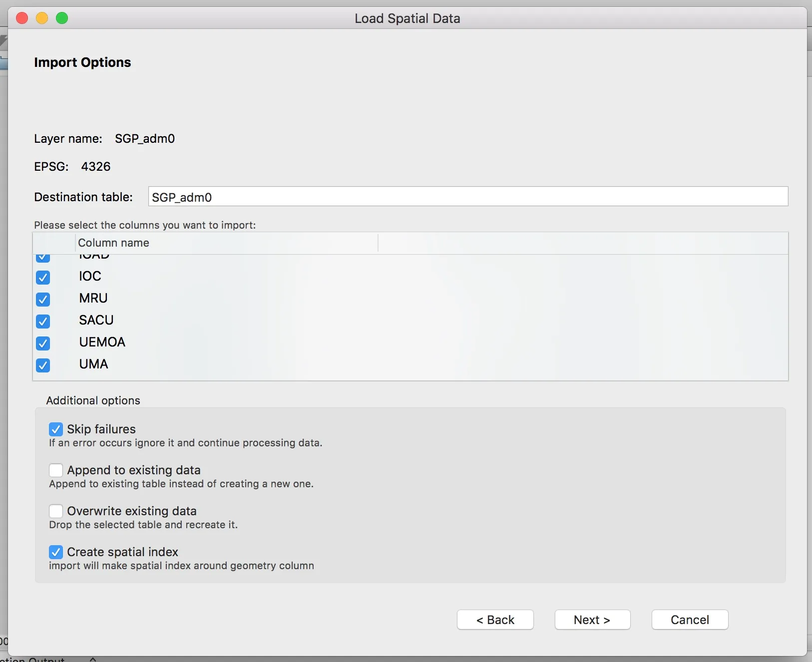This screenshot has width=812, height=662.
Task: Enable Append to existing data
Action: click(x=56, y=470)
